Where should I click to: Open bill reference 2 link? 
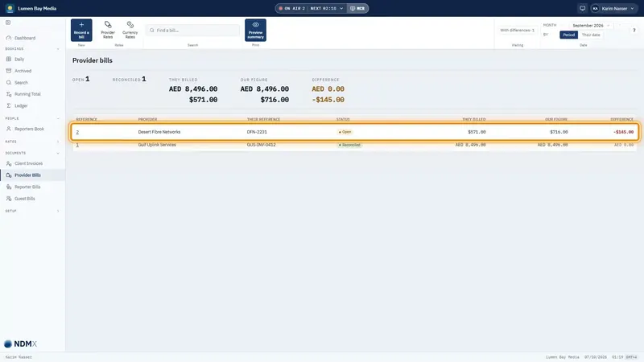pyautogui.click(x=77, y=132)
